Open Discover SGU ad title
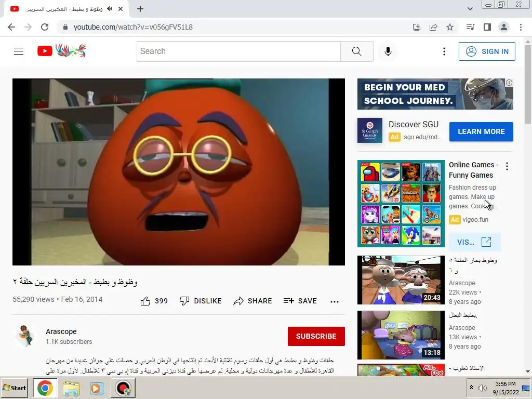This screenshot has height=399, width=532. [x=414, y=125]
